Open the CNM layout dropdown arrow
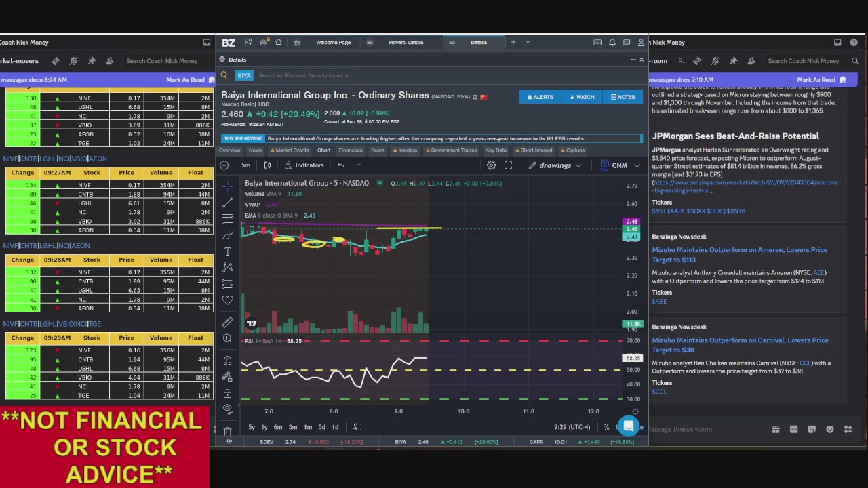 [x=637, y=165]
